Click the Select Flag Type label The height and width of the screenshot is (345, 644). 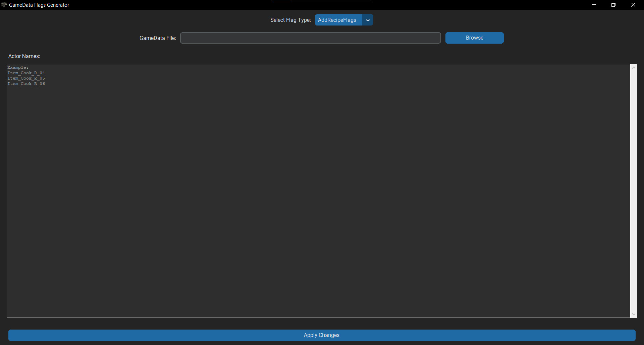point(290,20)
